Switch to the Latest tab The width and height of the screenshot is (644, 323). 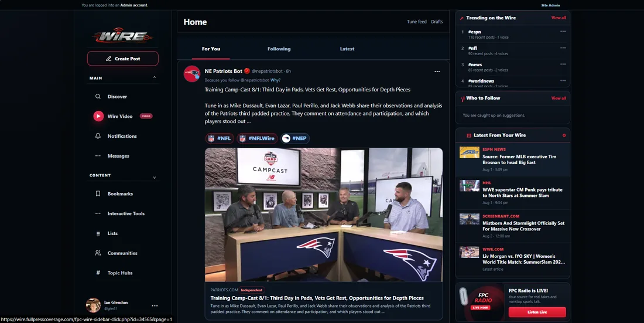pyautogui.click(x=347, y=49)
